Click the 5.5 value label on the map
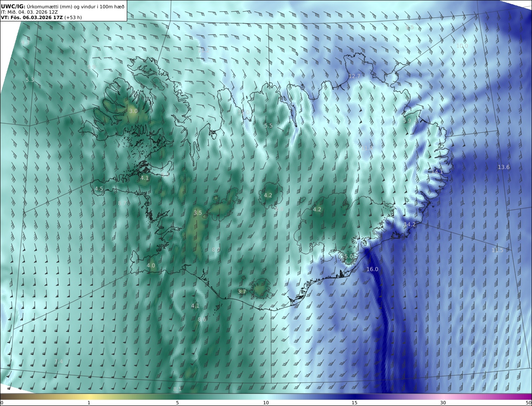The height and width of the screenshot is (406, 532). (x=268, y=126)
